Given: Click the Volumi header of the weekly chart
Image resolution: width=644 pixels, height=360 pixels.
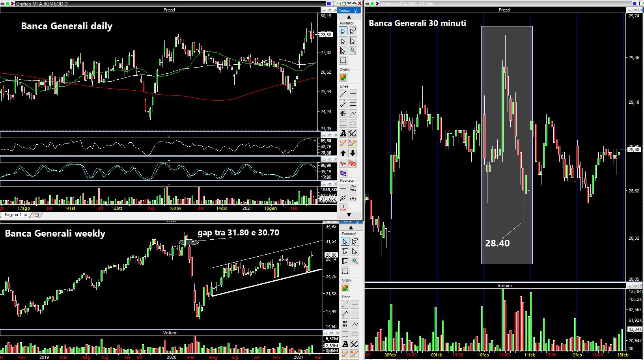Looking at the screenshot, I should 170,333.
